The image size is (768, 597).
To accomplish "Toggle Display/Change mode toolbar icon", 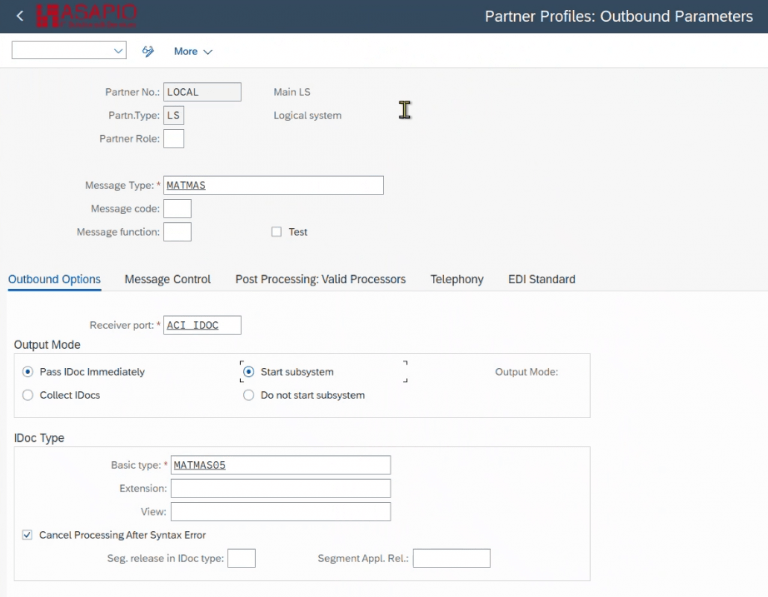I will point(149,51).
